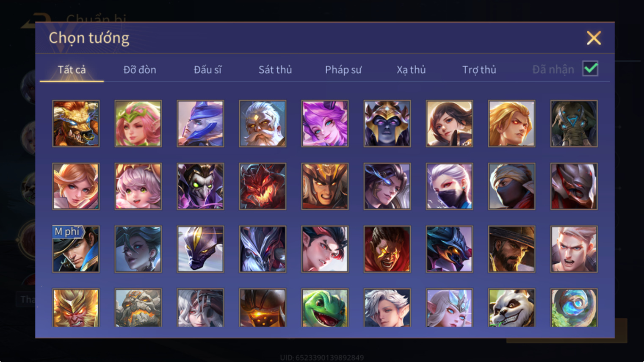Toggle the Đã nhận checkbox
Viewport: 644px width, 362px height.
tap(590, 69)
